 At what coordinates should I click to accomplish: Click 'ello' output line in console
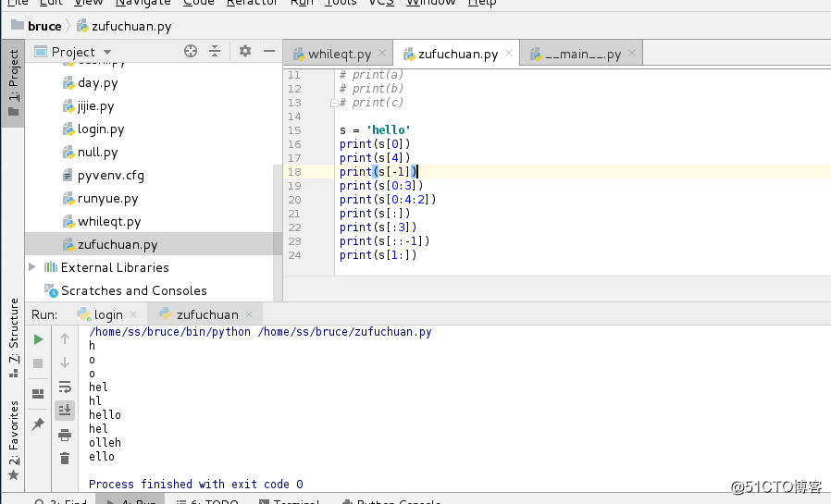pos(102,456)
